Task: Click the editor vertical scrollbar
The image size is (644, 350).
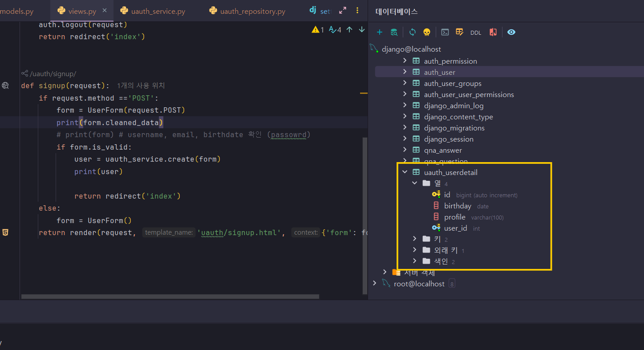Action: 365,216
